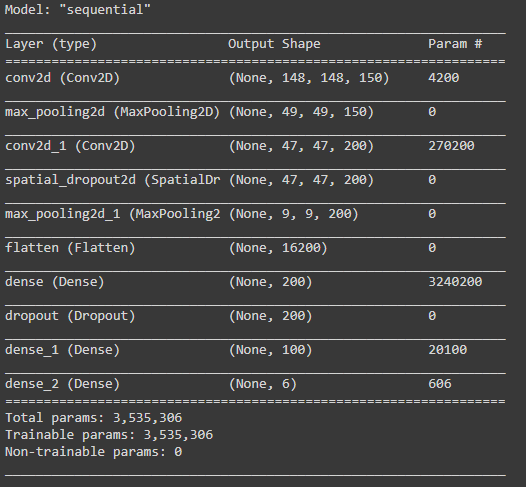Viewport: 526px width, 487px height.
Task: Select spatial_dropout2d (SpatialDr layer name
Action: [113, 180]
